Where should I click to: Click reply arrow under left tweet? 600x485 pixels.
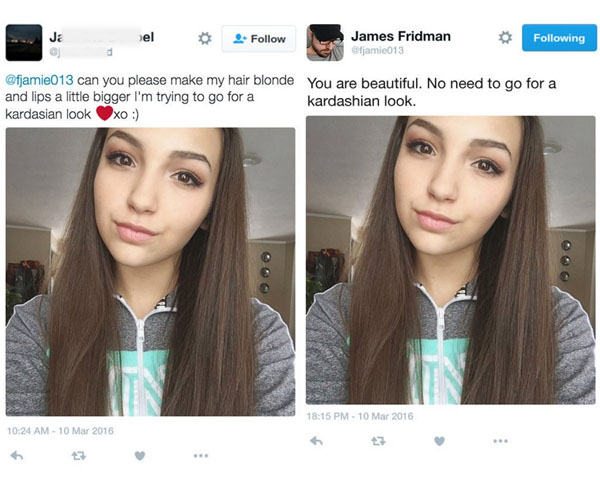coord(17,456)
